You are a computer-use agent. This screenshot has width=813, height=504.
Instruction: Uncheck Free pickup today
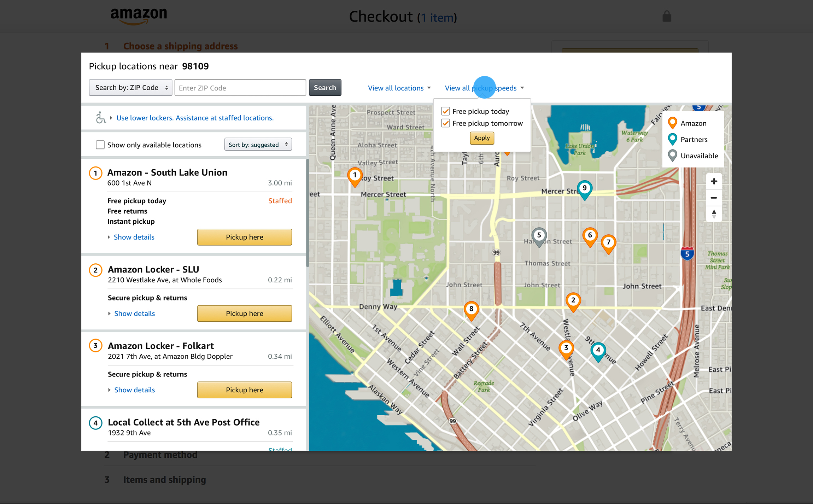[x=445, y=111]
